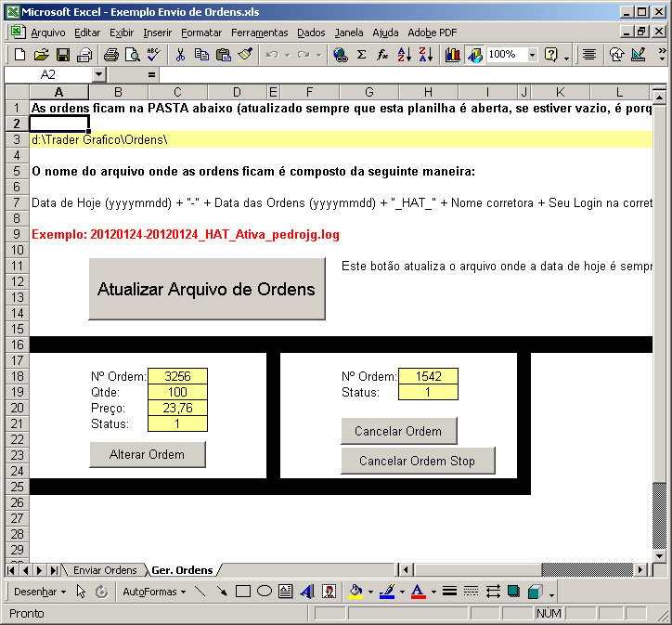Apply a Shadow effect from drawing toolbar
Image resolution: width=672 pixels, height=625 pixels.
coord(513,592)
